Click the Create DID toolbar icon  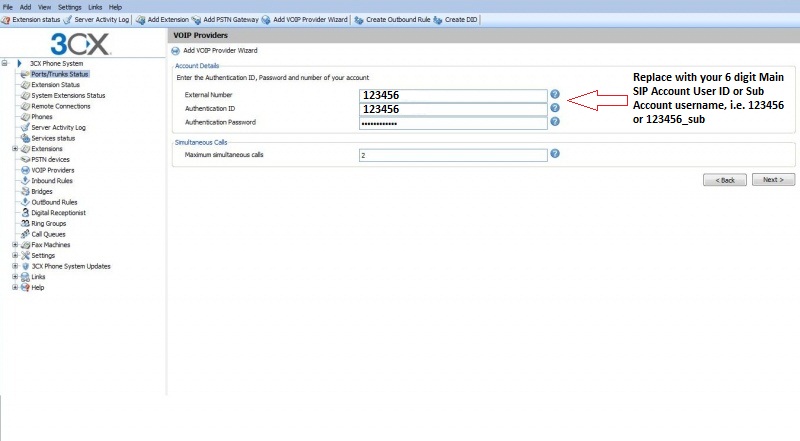(x=439, y=19)
